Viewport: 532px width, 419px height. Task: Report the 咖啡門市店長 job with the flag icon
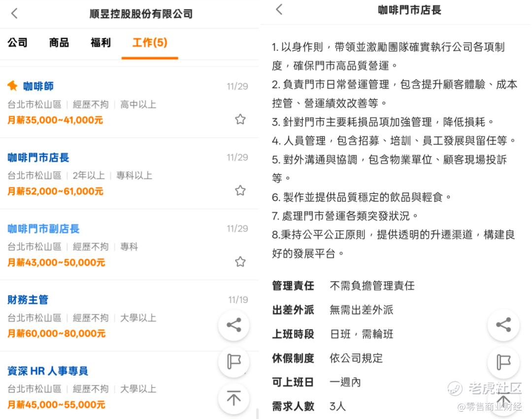503,362
